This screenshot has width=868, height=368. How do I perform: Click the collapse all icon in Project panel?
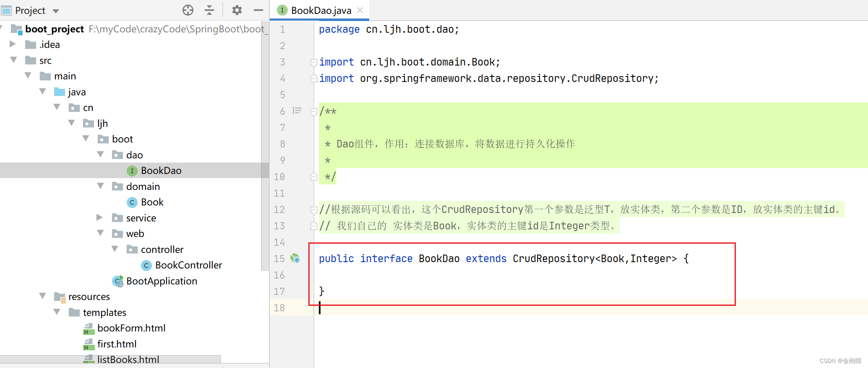pyautogui.click(x=209, y=10)
